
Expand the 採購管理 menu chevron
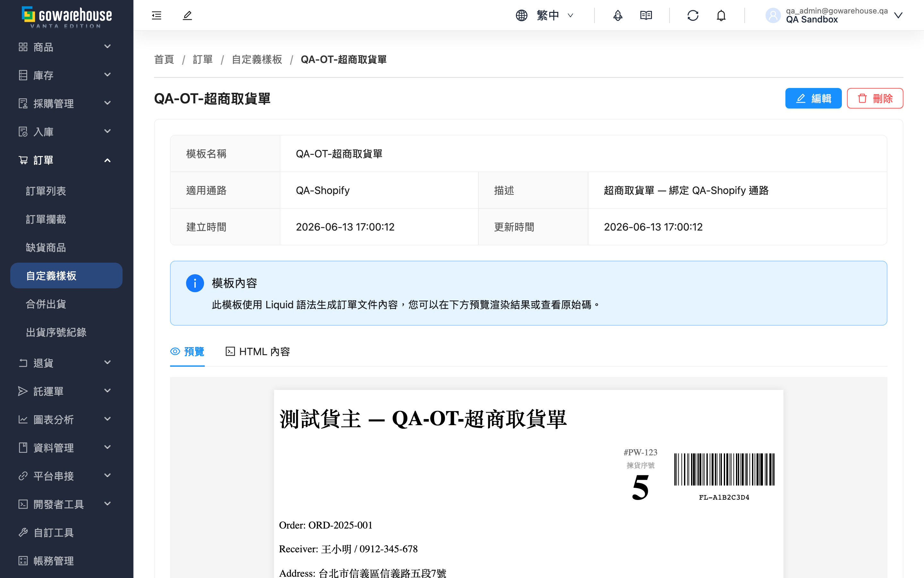pos(108,103)
